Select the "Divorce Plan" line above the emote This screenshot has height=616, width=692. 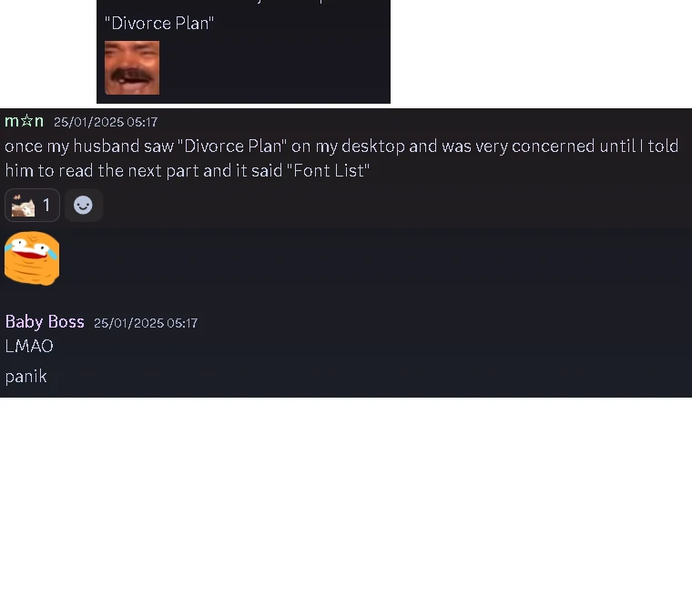pyautogui.click(x=159, y=24)
